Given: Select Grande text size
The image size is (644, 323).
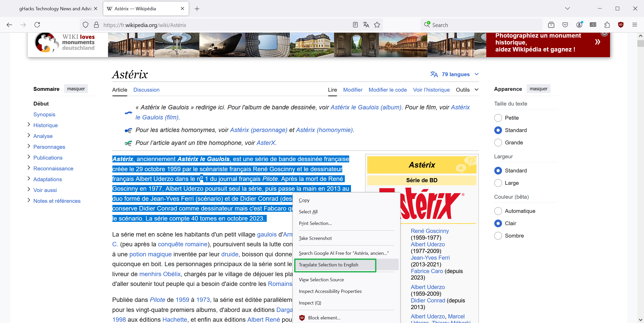Looking at the screenshot, I should 498,143.
